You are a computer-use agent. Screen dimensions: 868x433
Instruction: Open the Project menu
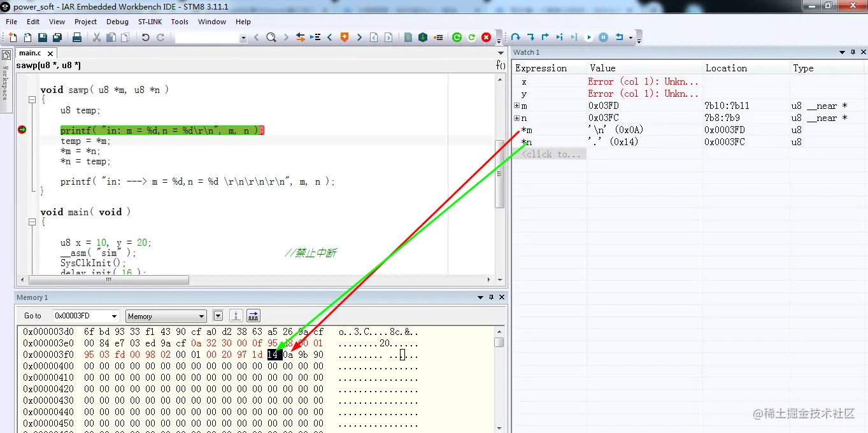[85, 22]
